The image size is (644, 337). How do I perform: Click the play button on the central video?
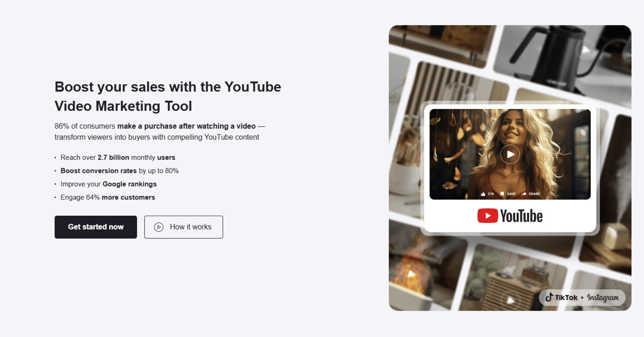[510, 154]
